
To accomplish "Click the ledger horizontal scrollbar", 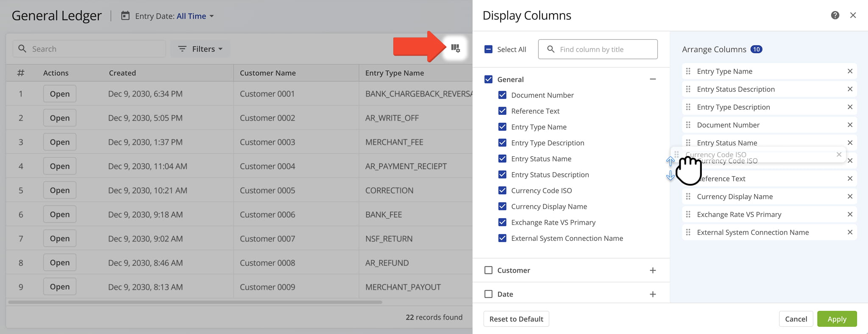I will (x=195, y=302).
